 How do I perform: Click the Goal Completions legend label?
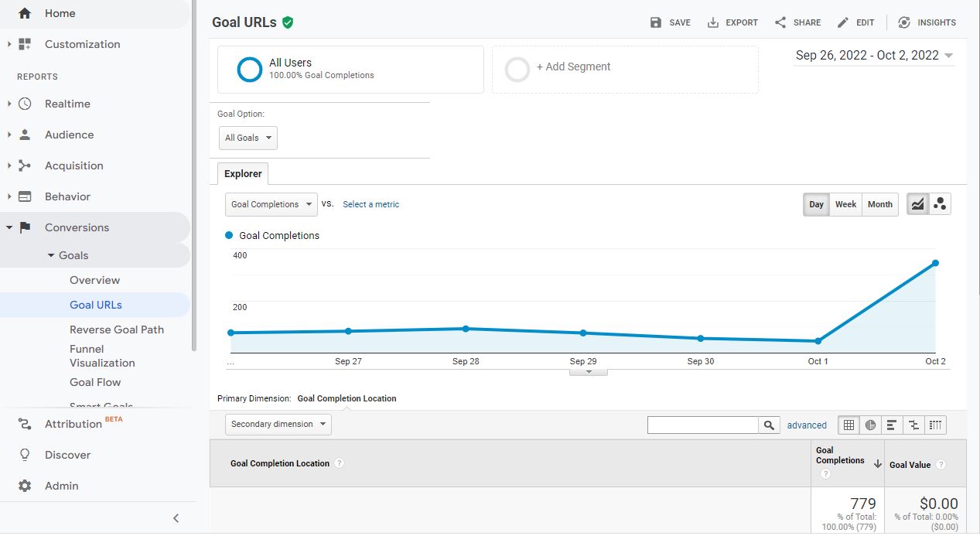point(279,235)
